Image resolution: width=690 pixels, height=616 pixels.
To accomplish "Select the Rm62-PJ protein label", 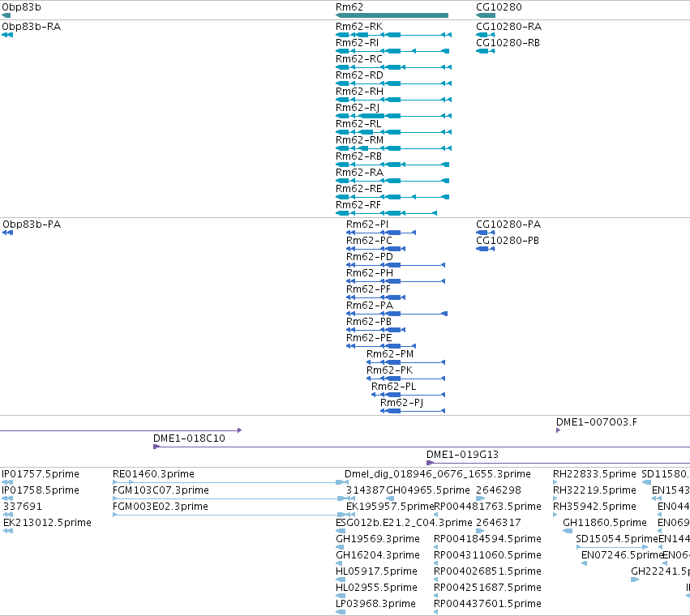I will pos(402,403).
